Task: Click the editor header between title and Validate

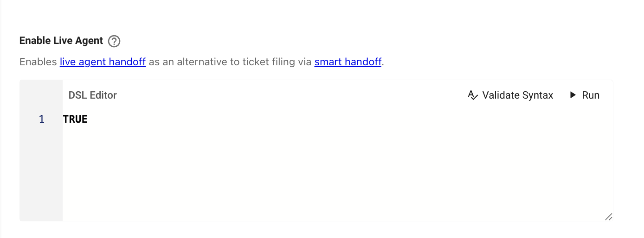Action: pos(288,95)
